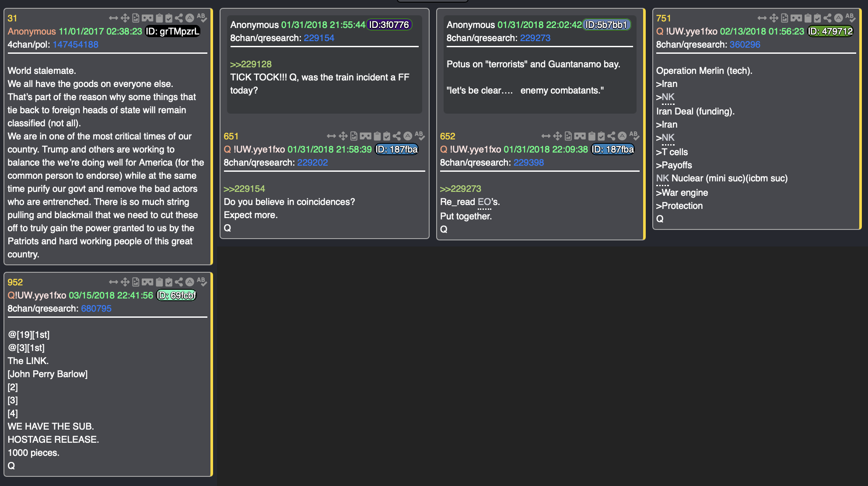The width and height of the screenshot is (868, 486).
Task: Click the ID:3f0776 badge
Action: [x=389, y=25]
